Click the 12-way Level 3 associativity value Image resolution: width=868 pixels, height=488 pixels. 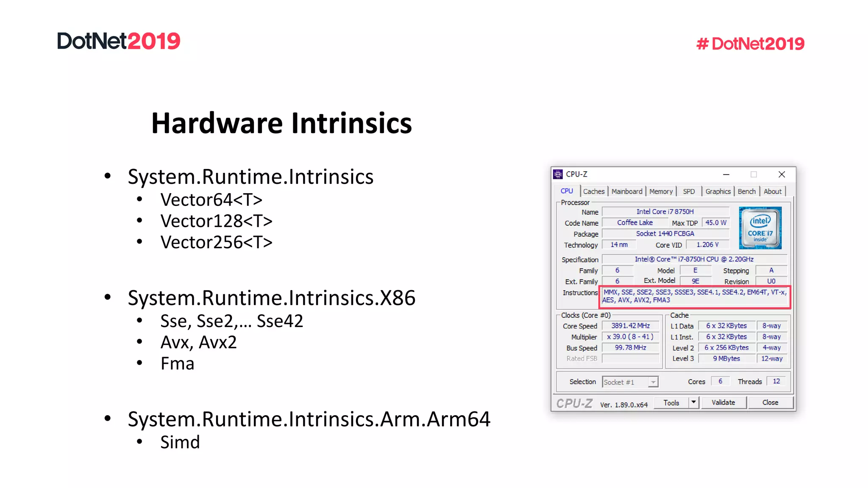pos(772,358)
